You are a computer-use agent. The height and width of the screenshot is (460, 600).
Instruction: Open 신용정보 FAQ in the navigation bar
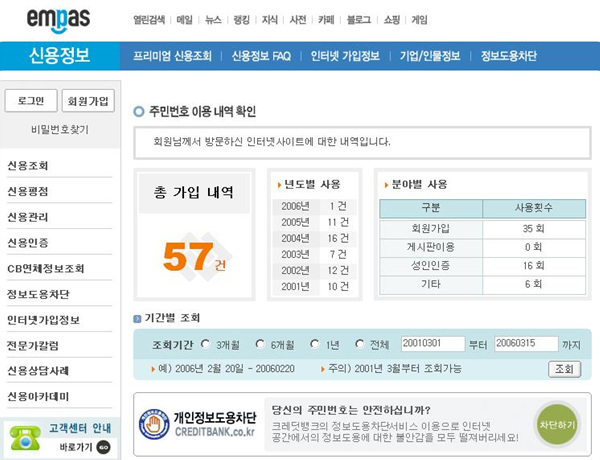261,56
